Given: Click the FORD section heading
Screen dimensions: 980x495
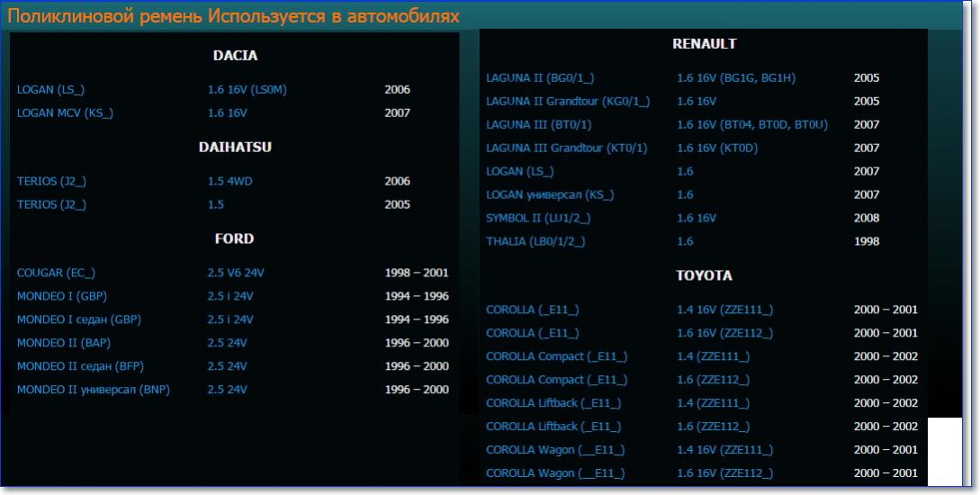Looking at the screenshot, I should [234, 238].
